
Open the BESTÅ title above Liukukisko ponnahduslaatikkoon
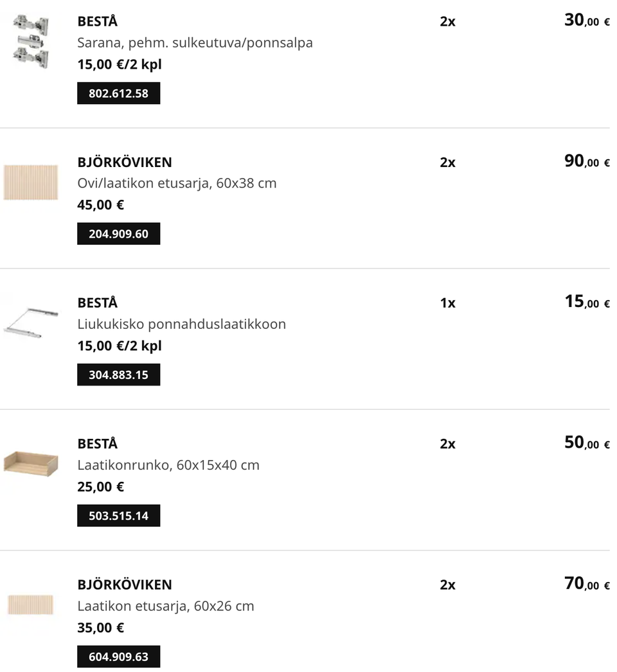[x=98, y=303]
